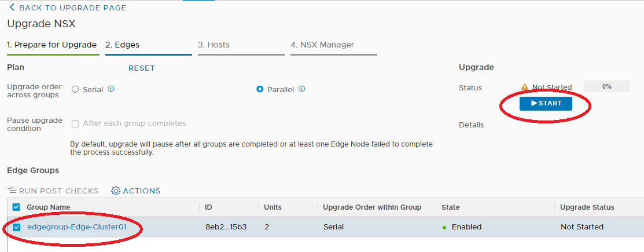The height and width of the screenshot is (252, 644).
Task: Click the info icon beside Parallel
Action: (302, 89)
